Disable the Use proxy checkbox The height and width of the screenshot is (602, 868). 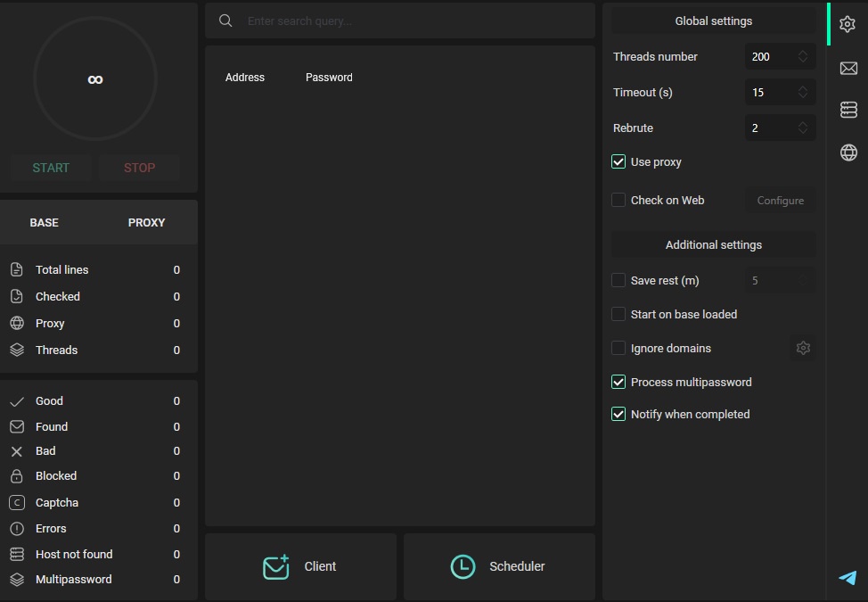tap(618, 162)
